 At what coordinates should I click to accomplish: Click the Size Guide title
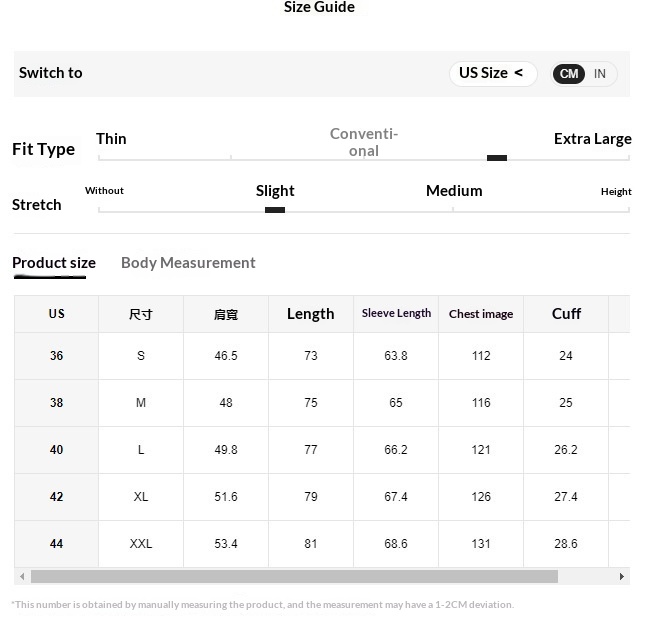coord(319,8)
